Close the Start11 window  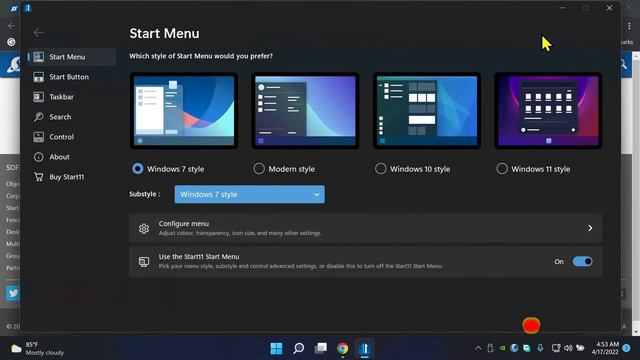[609, 8]
